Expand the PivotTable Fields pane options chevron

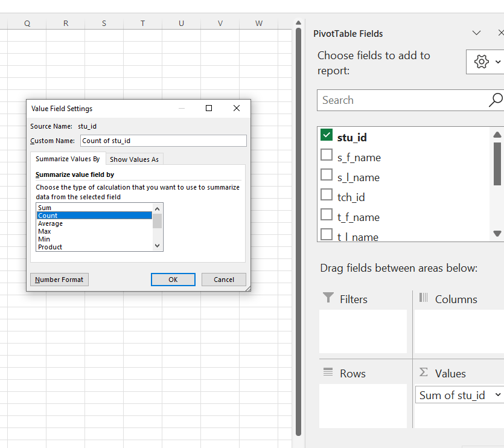click(476, 33)
